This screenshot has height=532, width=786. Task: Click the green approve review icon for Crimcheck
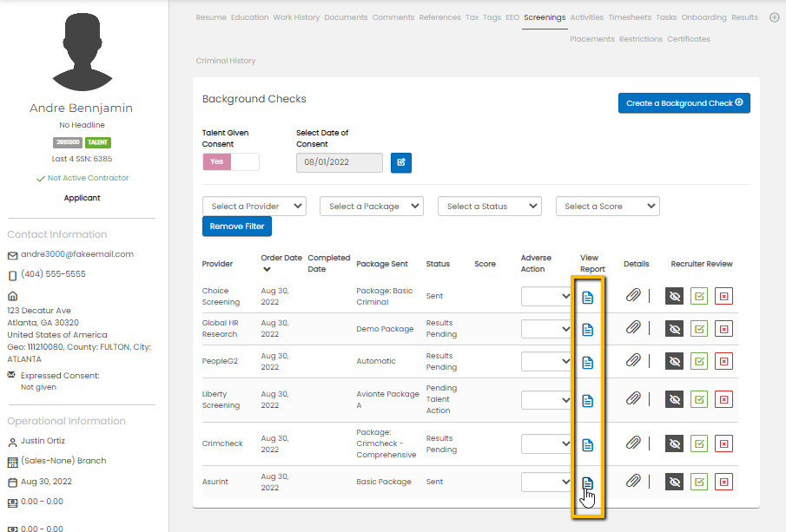699,443
